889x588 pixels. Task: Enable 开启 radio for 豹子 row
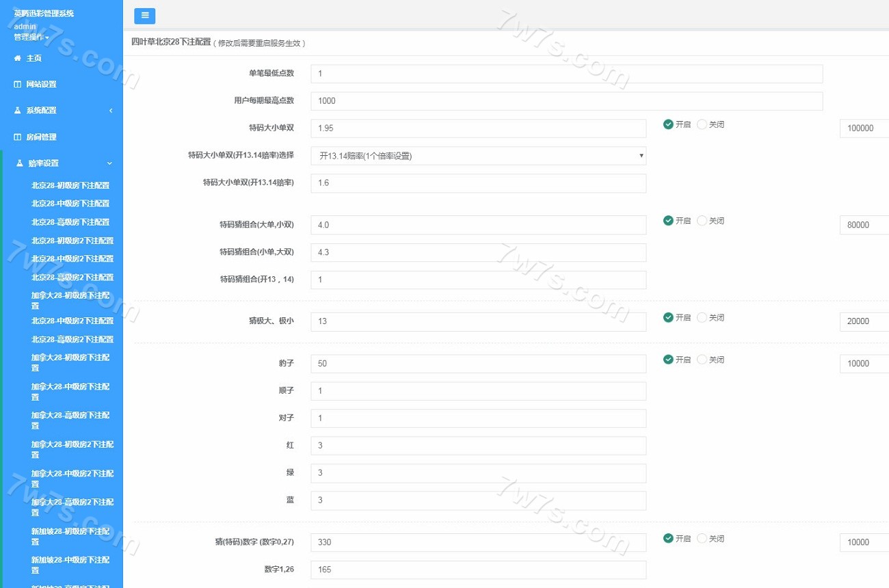668,360
